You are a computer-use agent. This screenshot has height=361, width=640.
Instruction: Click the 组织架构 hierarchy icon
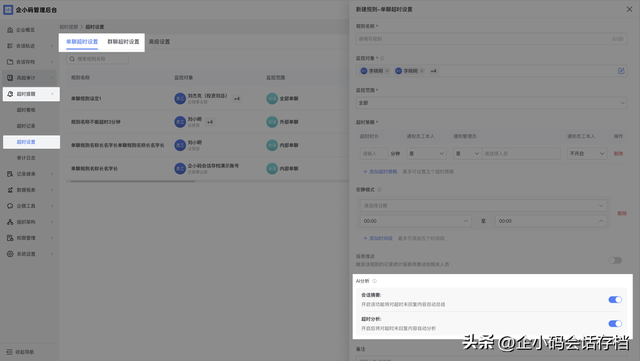(10, 222)
